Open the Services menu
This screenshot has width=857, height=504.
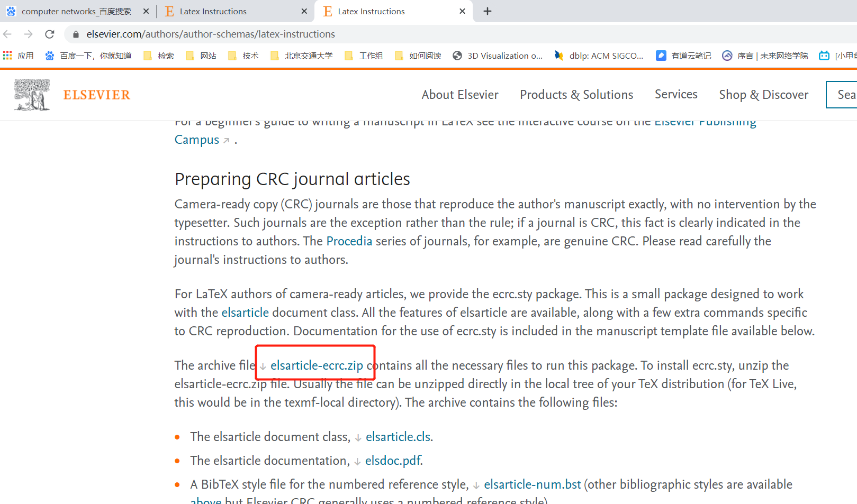coord(676,94)
